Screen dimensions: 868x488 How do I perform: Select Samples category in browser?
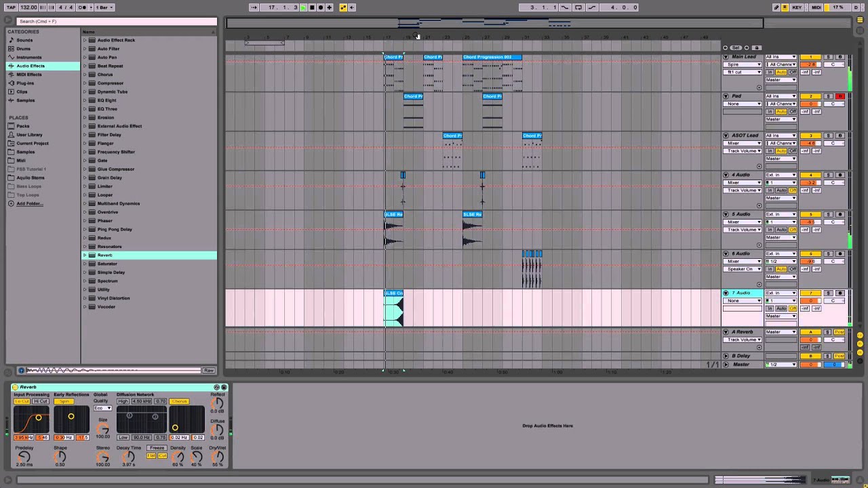pos(26,100)
